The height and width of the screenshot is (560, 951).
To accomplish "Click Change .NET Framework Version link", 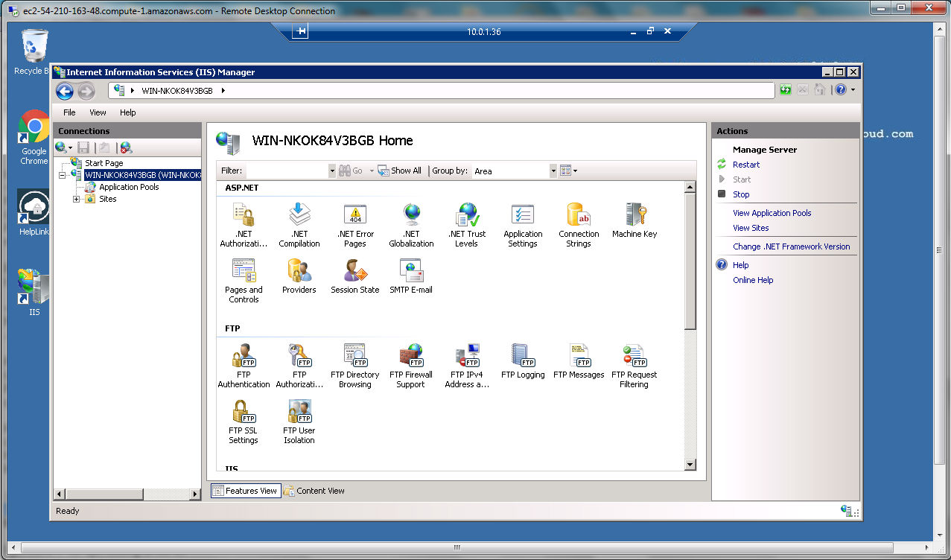I will (x=791, y=246).
